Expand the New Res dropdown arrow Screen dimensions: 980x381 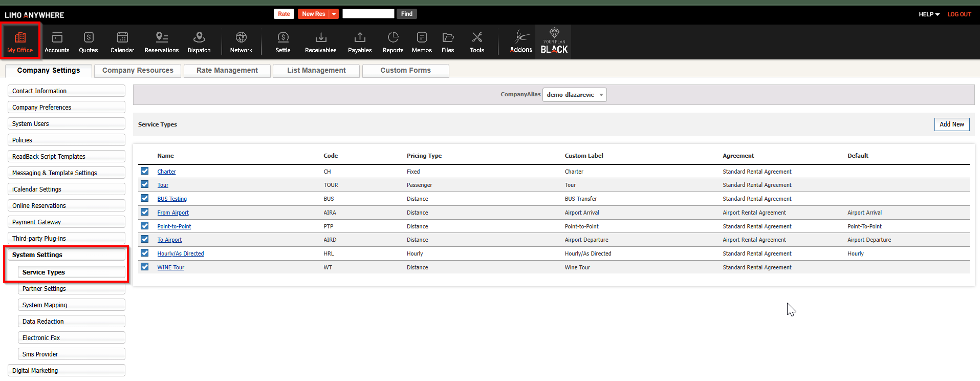(334, 14)
